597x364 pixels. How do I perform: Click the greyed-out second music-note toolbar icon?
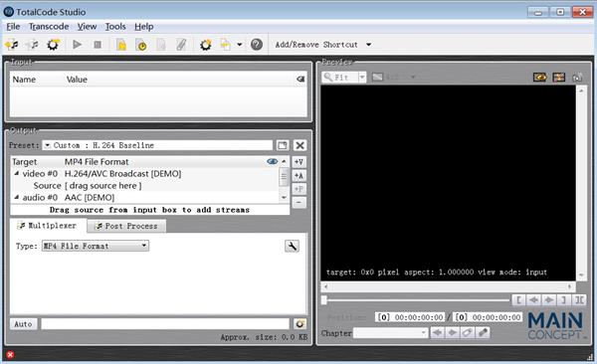32,45
